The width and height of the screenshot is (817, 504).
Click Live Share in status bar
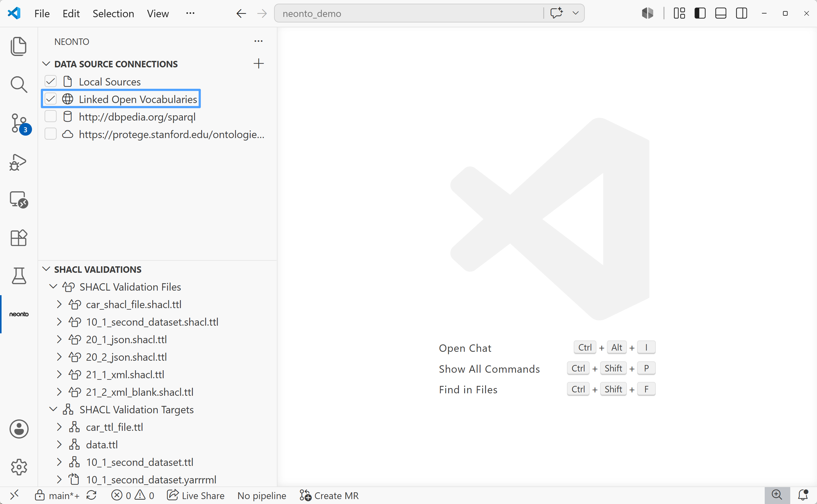click(196, 495)
